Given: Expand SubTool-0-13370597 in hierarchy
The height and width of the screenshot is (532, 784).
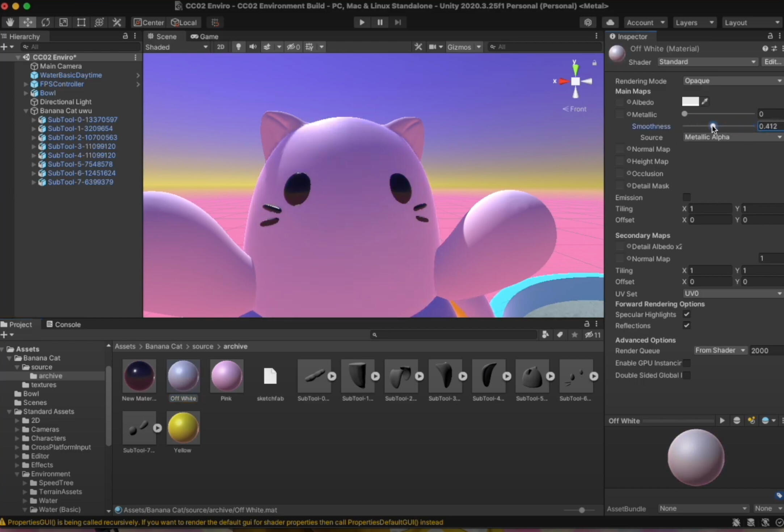Looking at the screenshot, I should tap(34, 120).
